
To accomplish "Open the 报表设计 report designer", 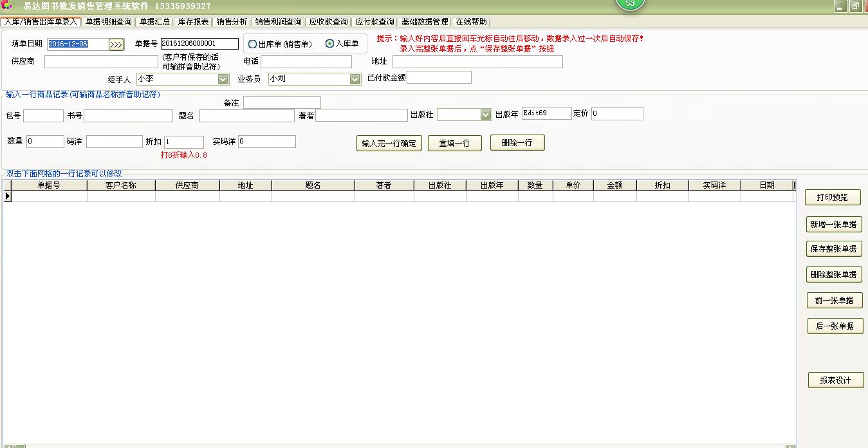I will point(836,380).
